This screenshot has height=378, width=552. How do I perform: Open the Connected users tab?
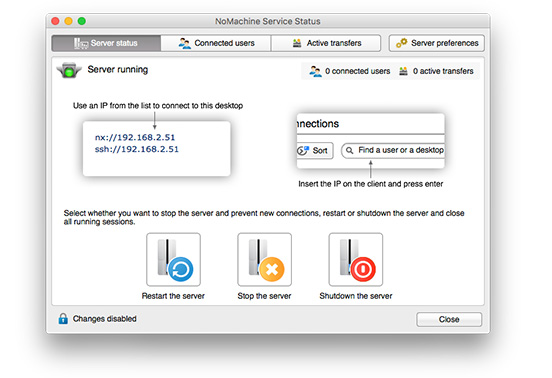click(216, 43)
